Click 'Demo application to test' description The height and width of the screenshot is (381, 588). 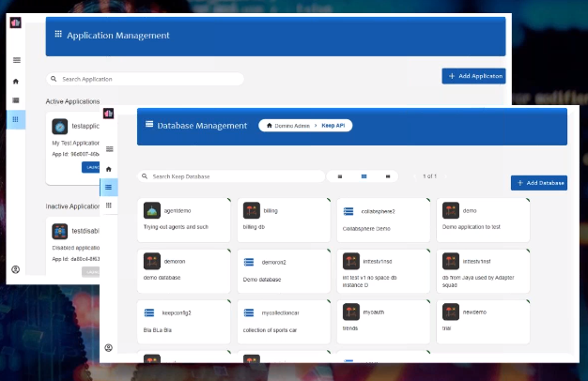472,227
